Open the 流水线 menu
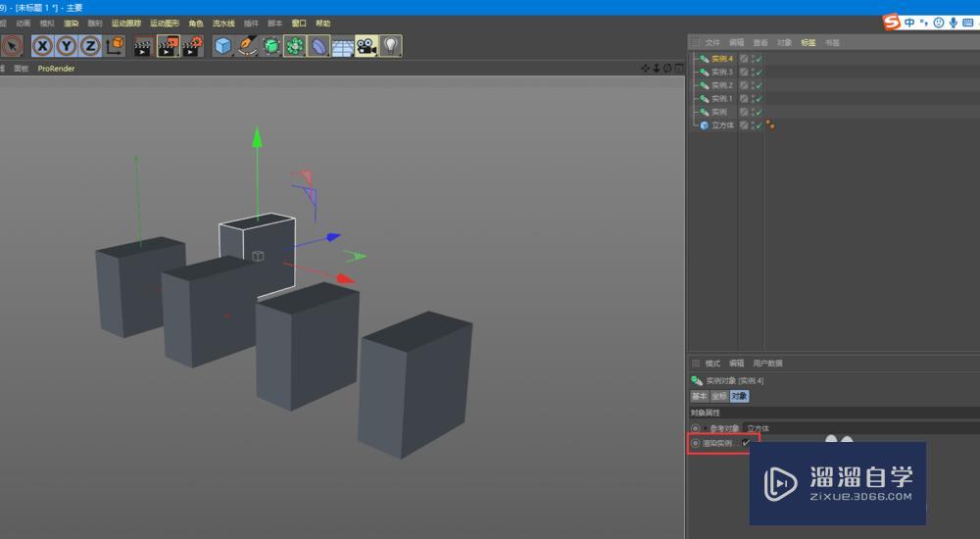The height and width of the screenshot is (539, 980). point(223,24)
